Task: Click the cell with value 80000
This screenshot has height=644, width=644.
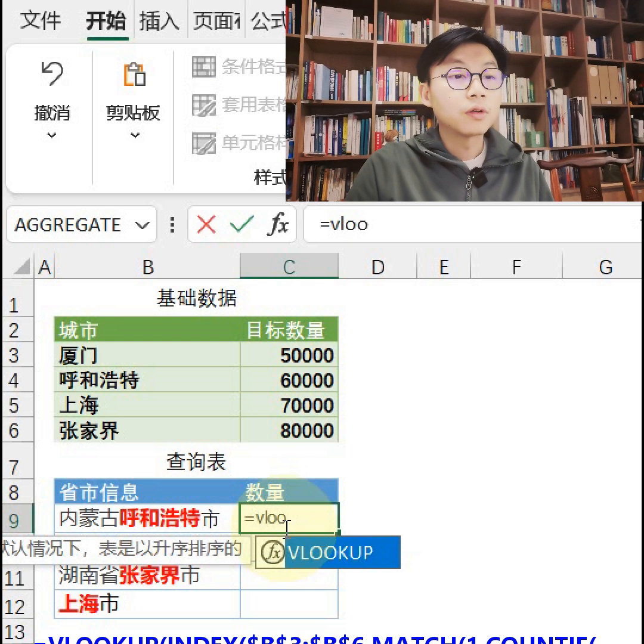Action: point(289,430)
